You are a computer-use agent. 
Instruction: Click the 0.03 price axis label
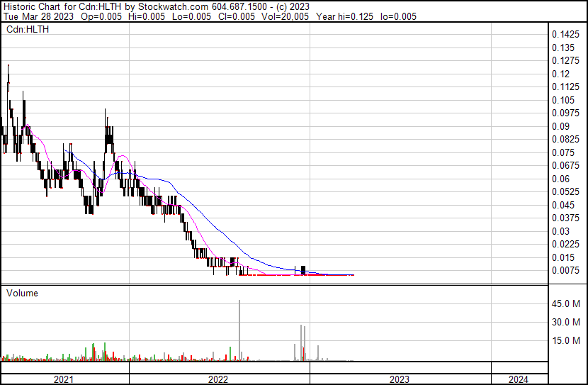(x=561, y=231)
